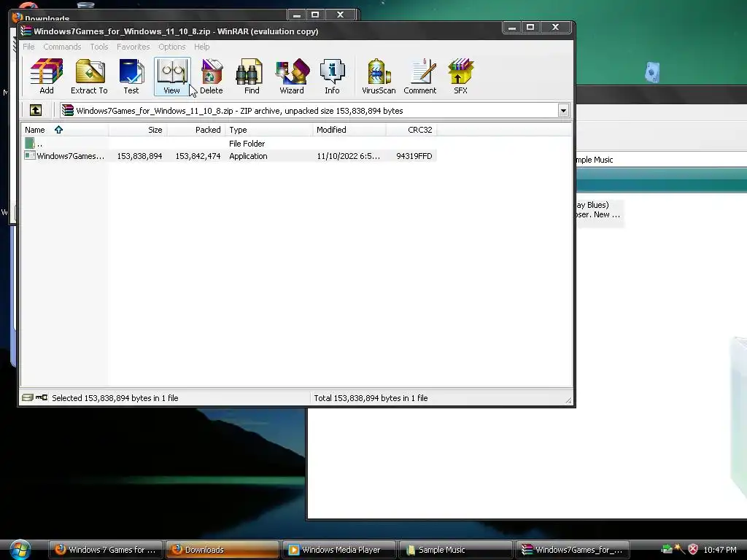Close the WinRAR window
Image resolution: width=747 pixels, height=560 pixels.
555,28
